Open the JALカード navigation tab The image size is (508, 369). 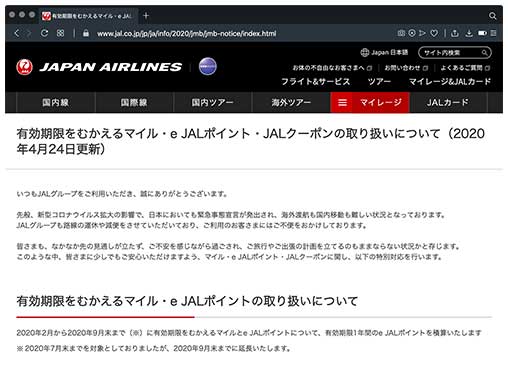(x=448, y=103)
